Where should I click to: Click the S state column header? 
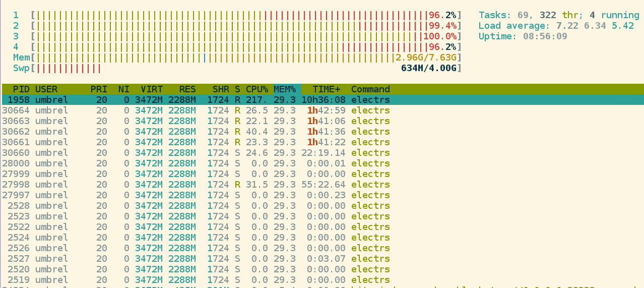click(x=237, y=89)
